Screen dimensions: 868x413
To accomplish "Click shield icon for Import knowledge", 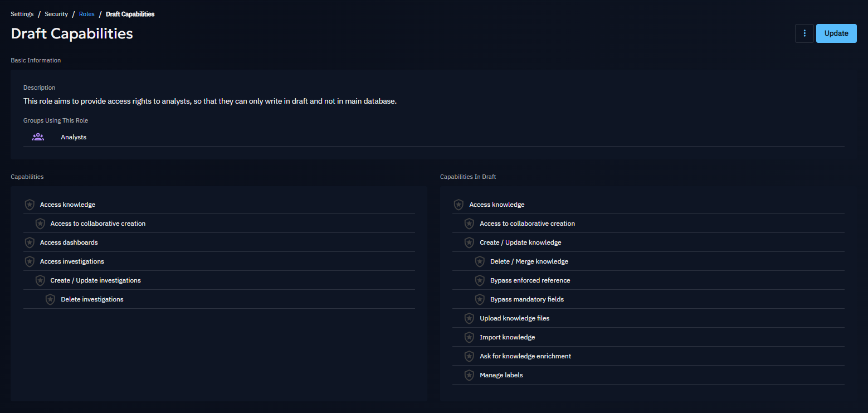I will [x=470, y=337].
